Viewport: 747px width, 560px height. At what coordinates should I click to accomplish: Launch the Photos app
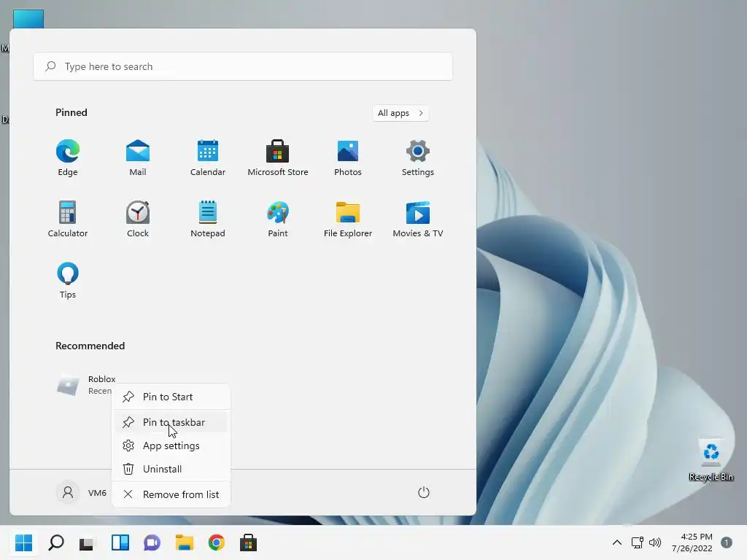pyautogui.click(x=348, y=158)
